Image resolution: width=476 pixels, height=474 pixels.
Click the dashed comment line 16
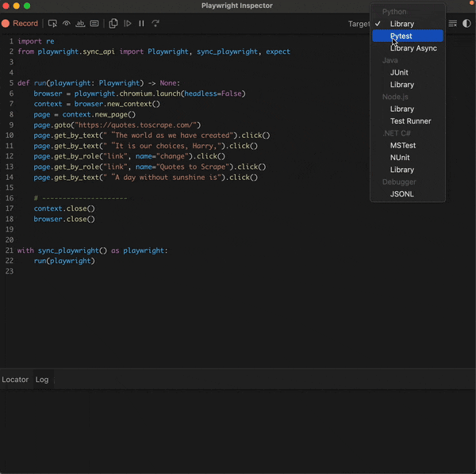[x=80, y=198]
